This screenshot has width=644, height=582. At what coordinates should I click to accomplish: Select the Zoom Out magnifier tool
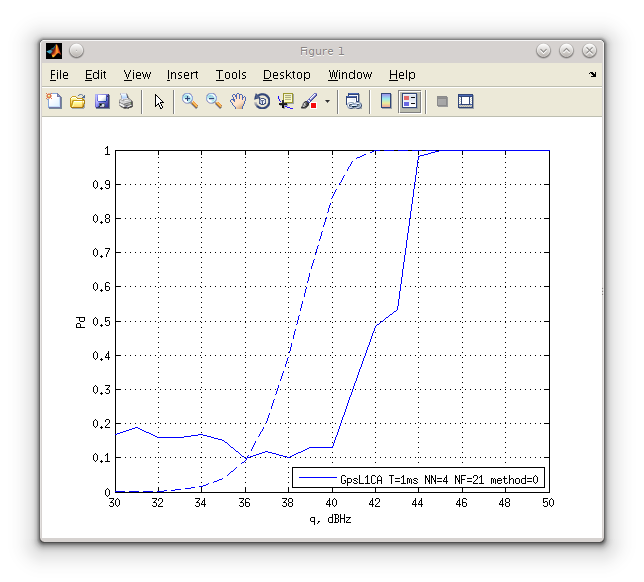click(213, 101)
